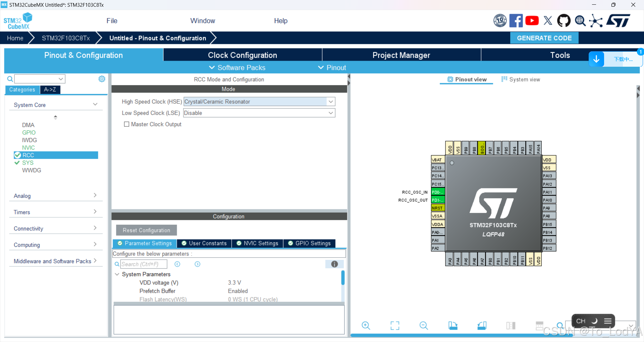Zoom out of the pinout view
The image size is (644, 342).
424,326
